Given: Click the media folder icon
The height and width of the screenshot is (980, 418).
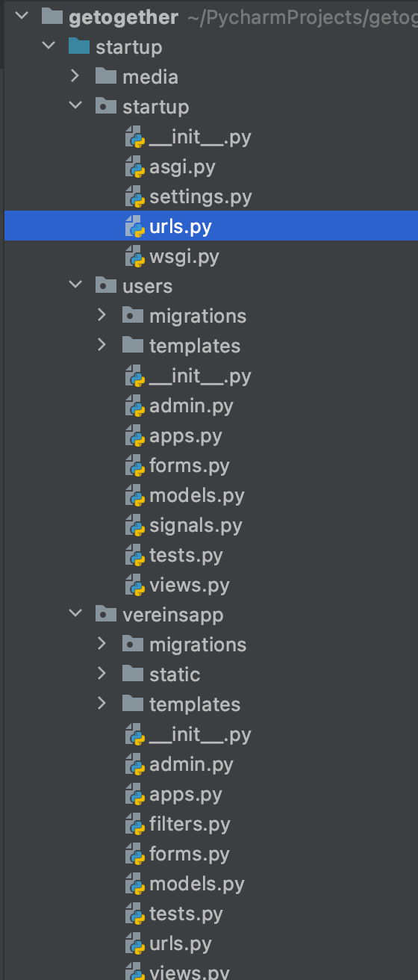Looking at the screenshot, I should click(105, 77).
